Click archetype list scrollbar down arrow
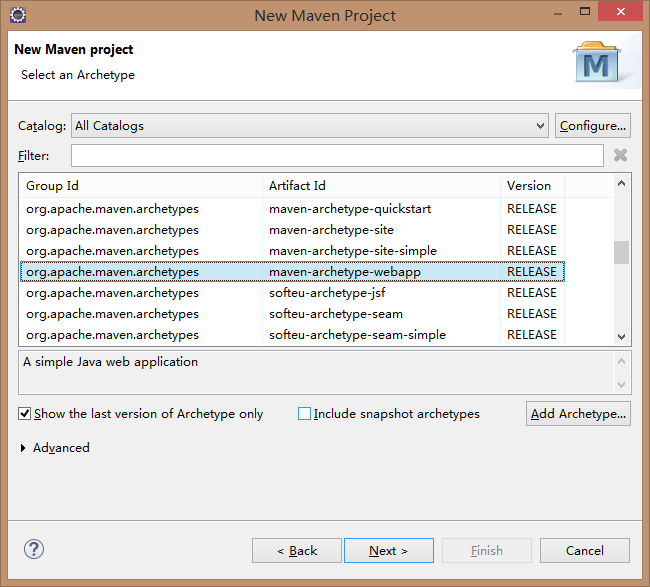 click(x=621, y=337)
